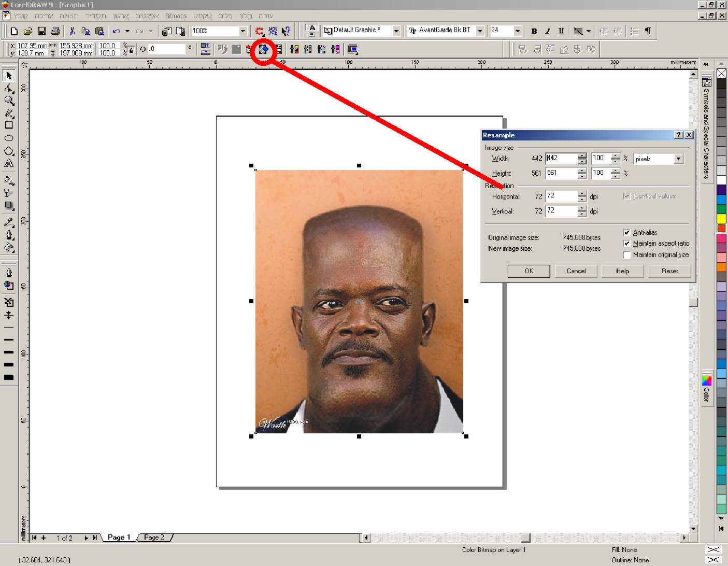The image size is (728, 566).
Task: Open the zoom level 100% dropdown
Action: point(242,31)
